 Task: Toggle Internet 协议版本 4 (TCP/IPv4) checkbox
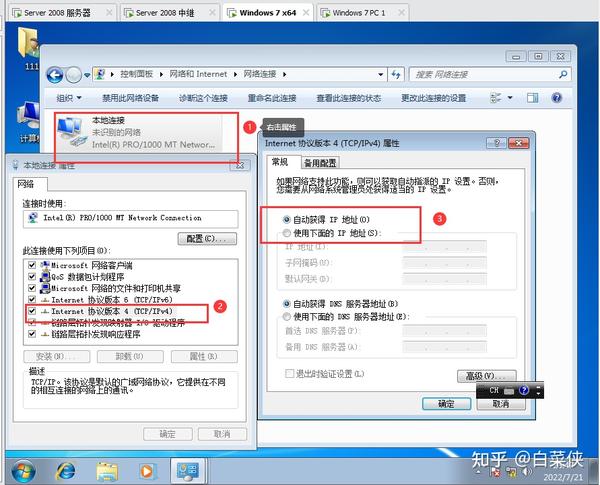(32, 311)
